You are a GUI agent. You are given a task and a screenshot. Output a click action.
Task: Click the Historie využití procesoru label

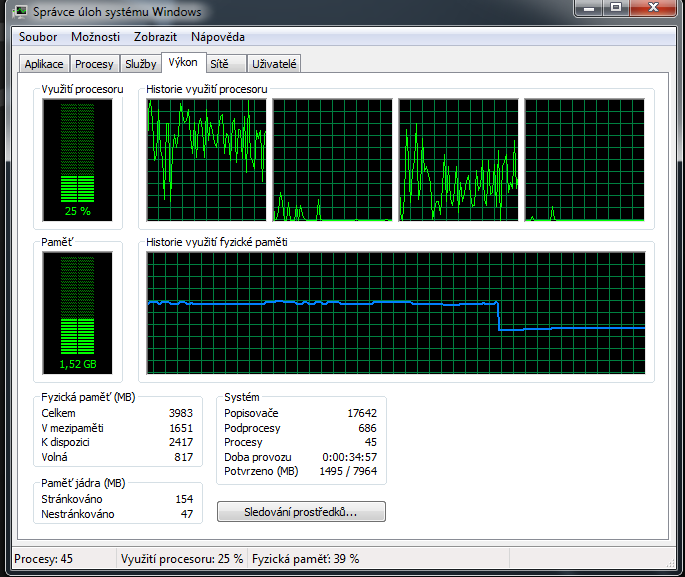click(x=207, y=90)
